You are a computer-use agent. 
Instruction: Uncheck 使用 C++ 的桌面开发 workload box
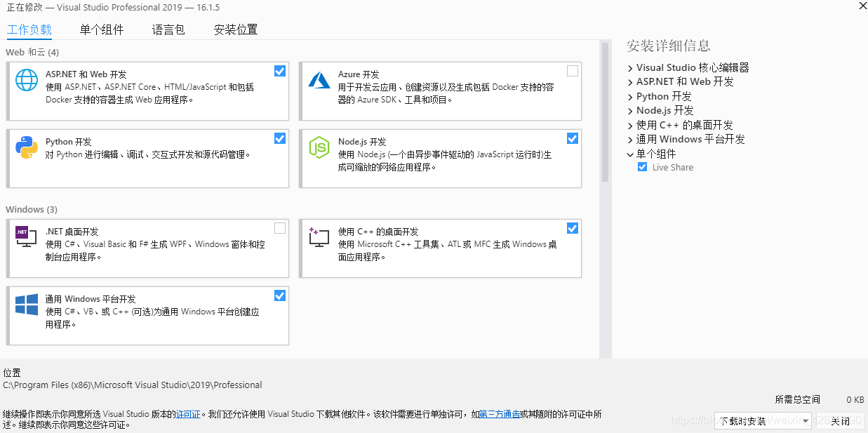click(x=573, y=228)
